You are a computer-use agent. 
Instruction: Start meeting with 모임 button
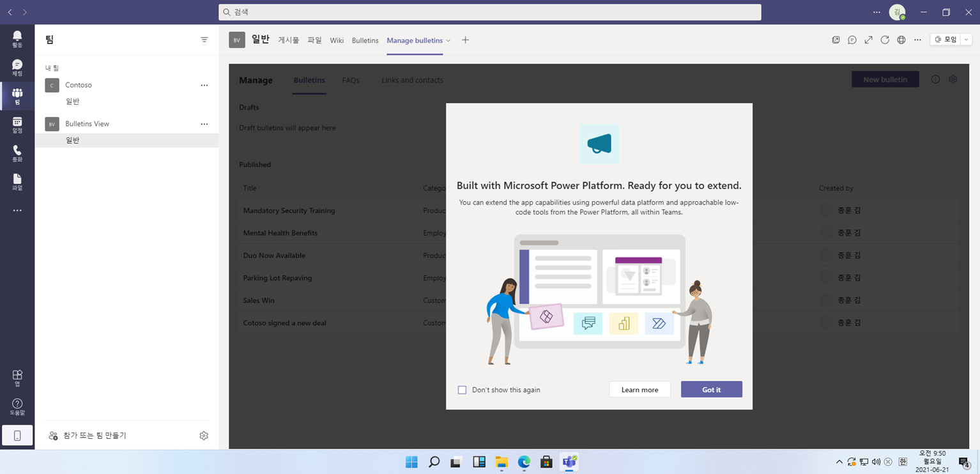tap(946, 40)
